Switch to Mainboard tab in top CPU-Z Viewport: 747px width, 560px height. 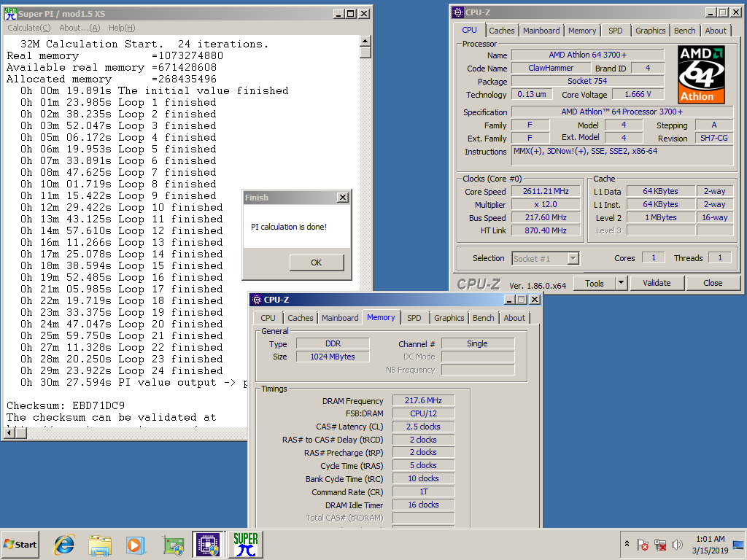pos(541,31)
